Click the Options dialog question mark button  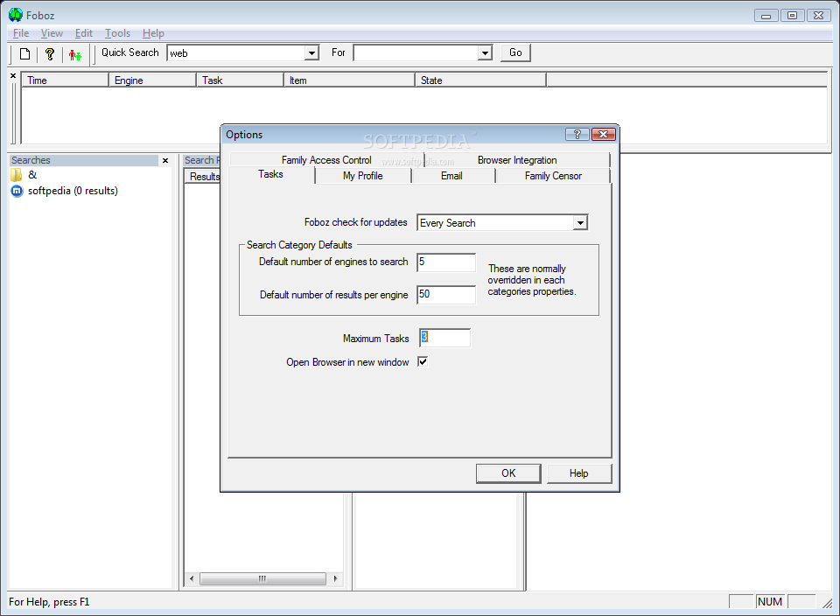(x=577, y=135)
